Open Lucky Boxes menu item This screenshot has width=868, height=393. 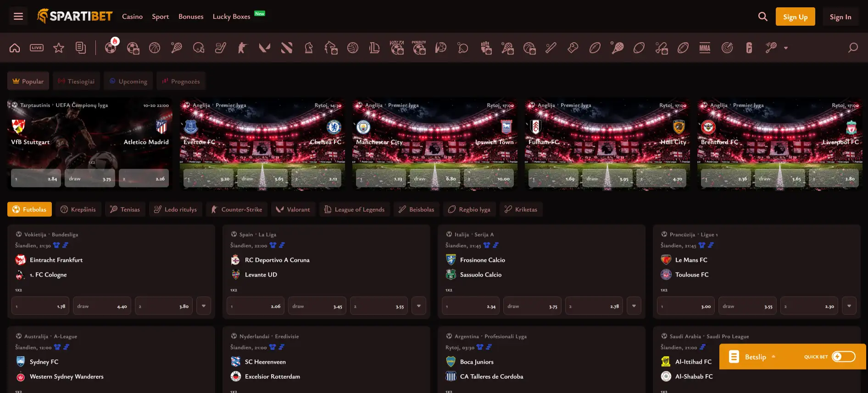[231, 17]
